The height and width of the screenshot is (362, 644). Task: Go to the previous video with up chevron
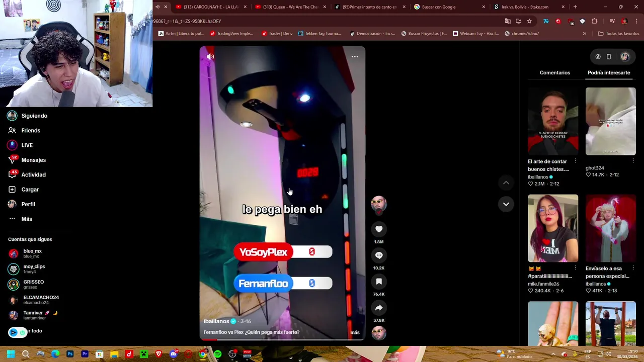[x=506, y=183]
